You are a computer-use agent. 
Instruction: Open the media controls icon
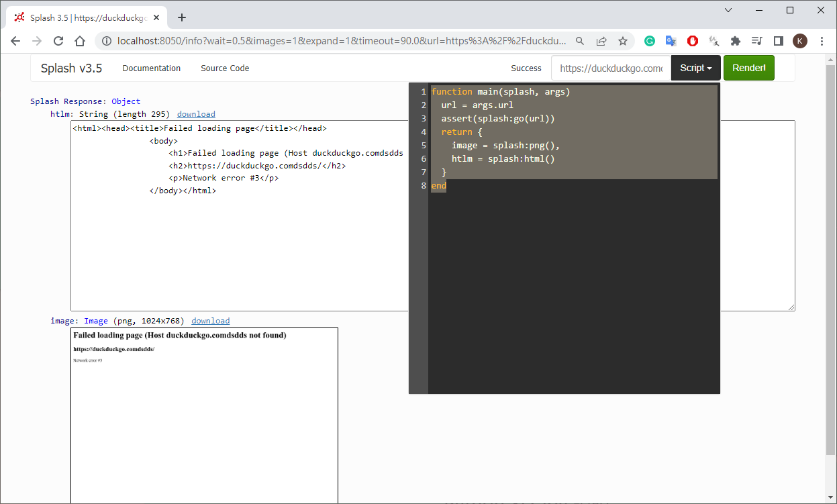click(757, 41)
